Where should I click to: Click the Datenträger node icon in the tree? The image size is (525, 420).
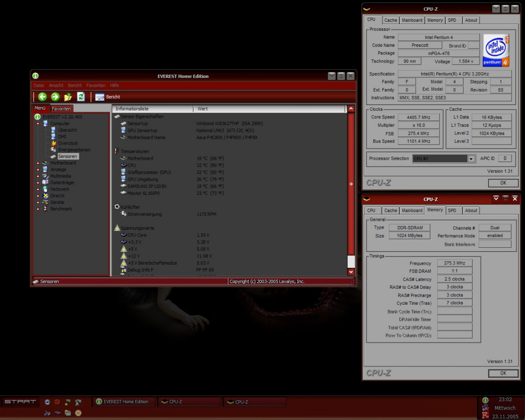click(45, 182)
